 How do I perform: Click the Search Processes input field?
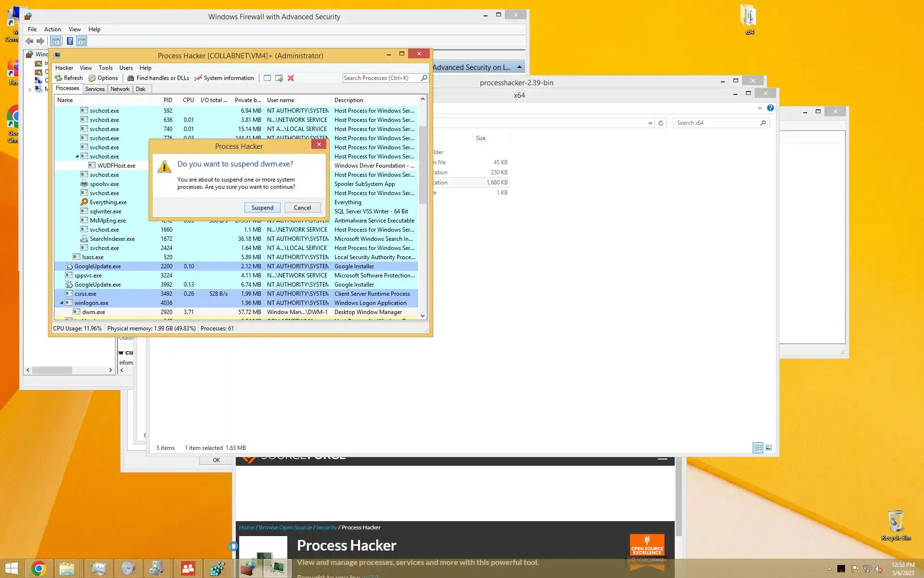click(x=380, y=78)
